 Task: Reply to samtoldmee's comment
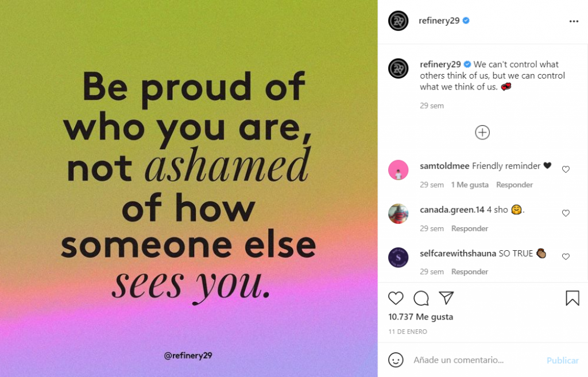pos(514,185)
